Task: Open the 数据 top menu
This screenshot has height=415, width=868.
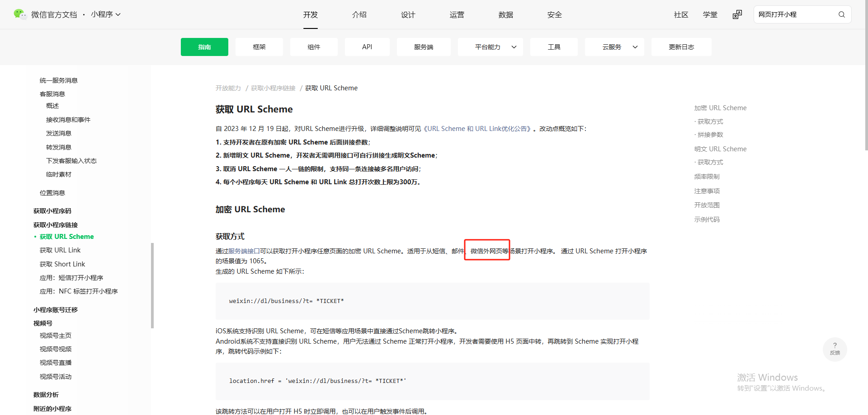Action: coord(506,14)
